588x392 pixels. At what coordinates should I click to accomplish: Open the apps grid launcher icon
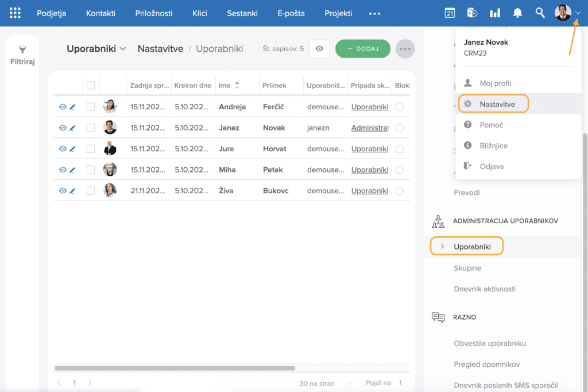(16, 13)
